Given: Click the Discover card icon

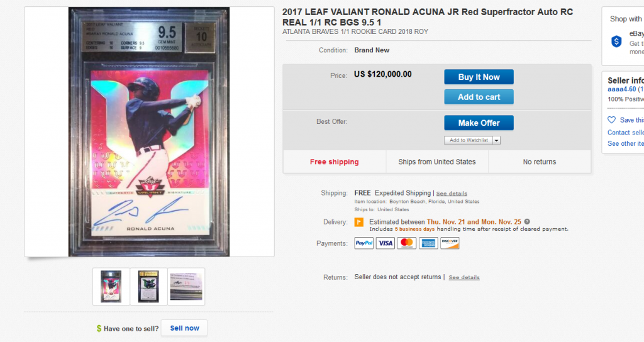Looking at the screenshot, I should tap(450, 243).
